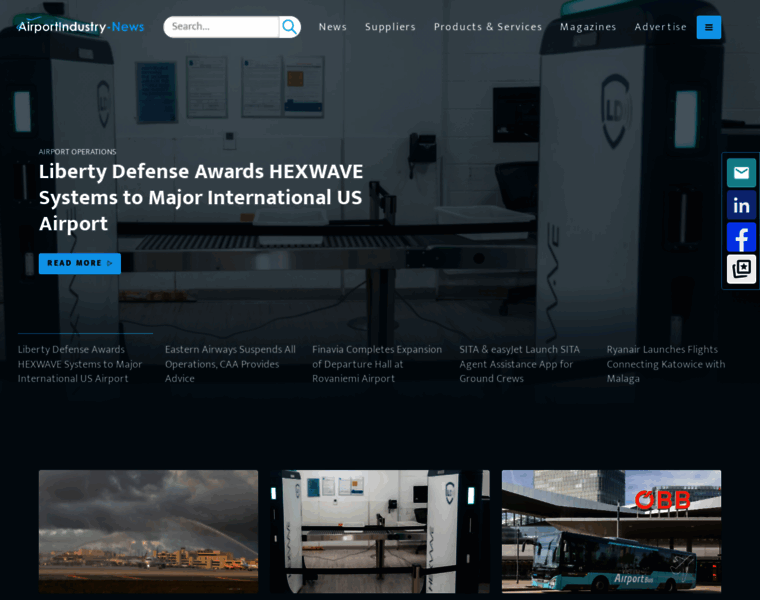Select Finavia Completes Expansion story
The image size is (760, 600).
pos(377,363)
